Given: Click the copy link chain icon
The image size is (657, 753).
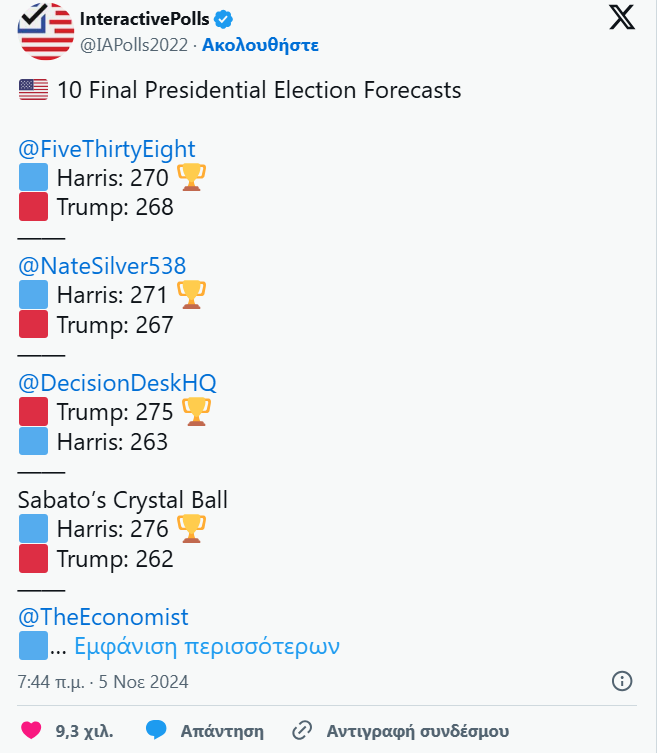Looking at the screenshot, I should [302, 730].
